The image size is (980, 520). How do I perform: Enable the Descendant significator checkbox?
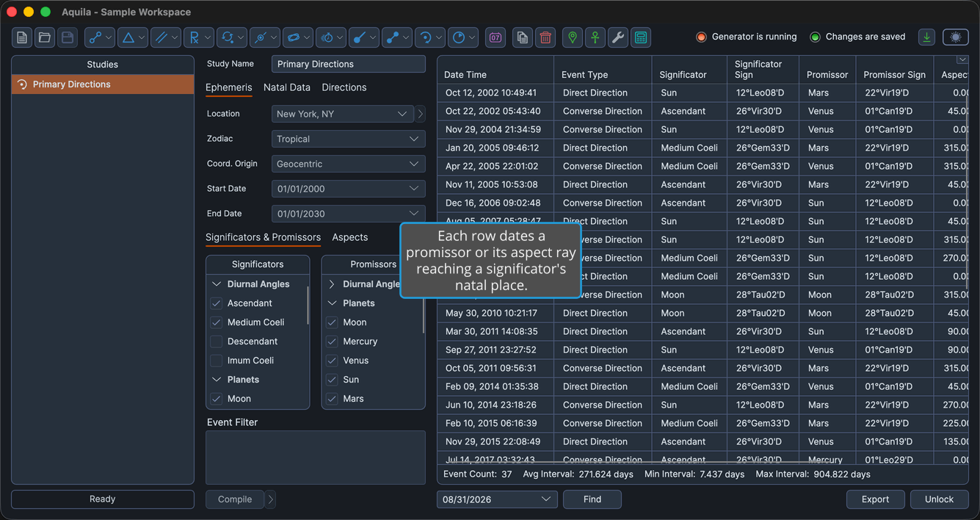pos(216,342)
